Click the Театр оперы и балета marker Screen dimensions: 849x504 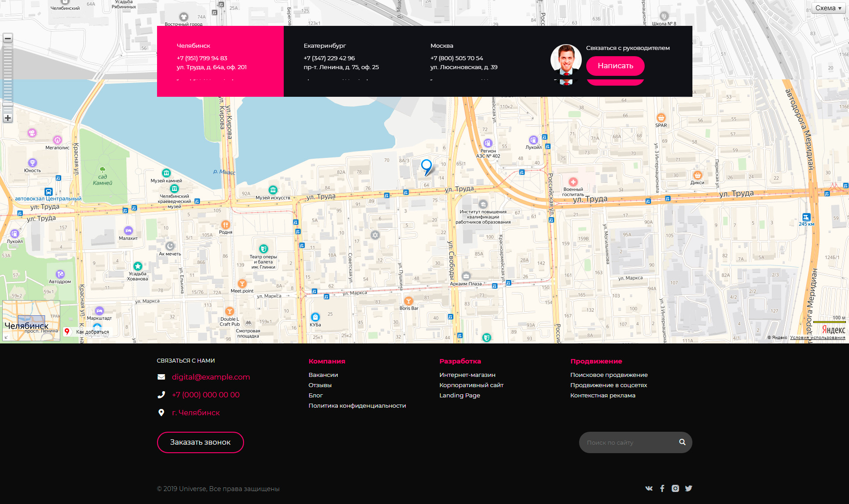pyautogui.click(x=264, y=249)
